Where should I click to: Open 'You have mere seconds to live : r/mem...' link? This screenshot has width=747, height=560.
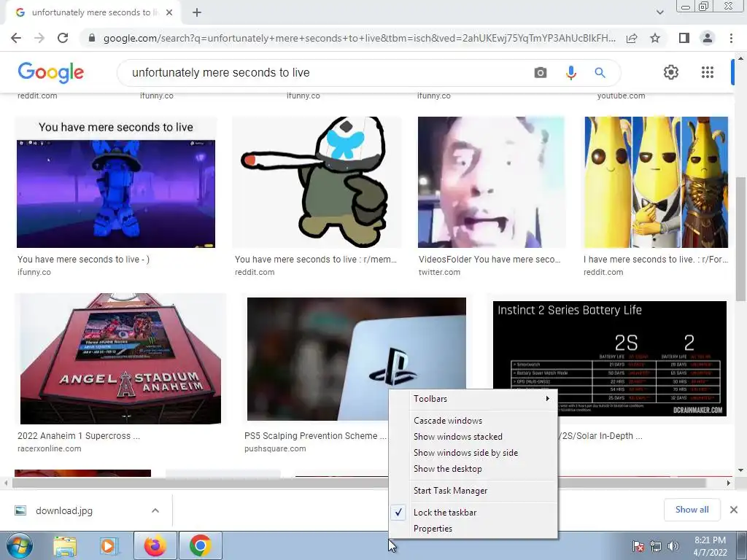[315, 260]
